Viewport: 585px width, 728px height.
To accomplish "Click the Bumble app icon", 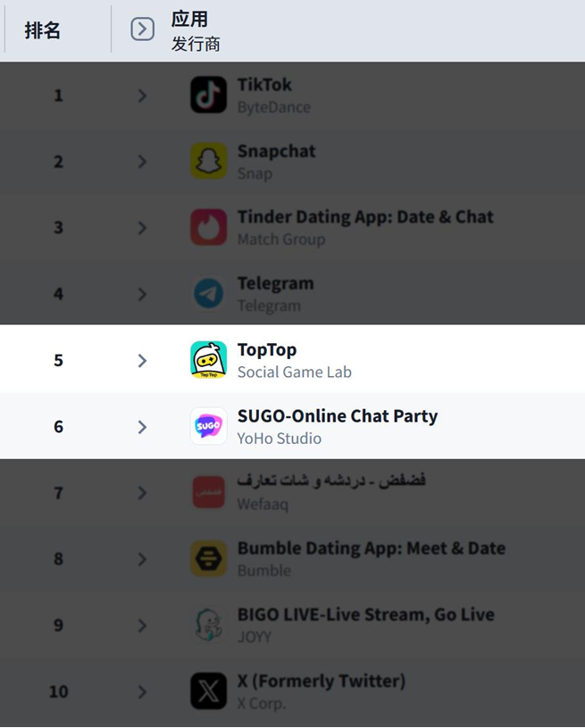I will coord(208,558).
